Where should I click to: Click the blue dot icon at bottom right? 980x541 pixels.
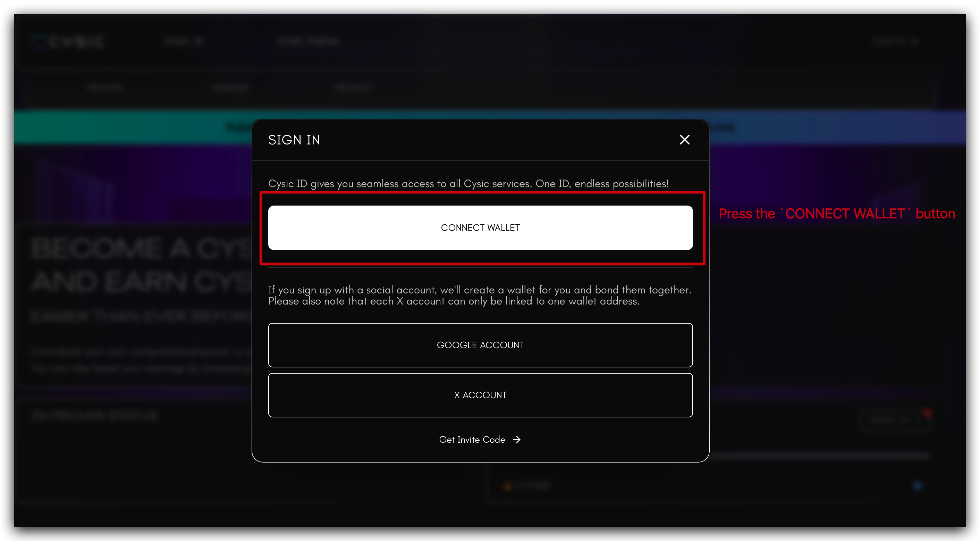[918, 486]
